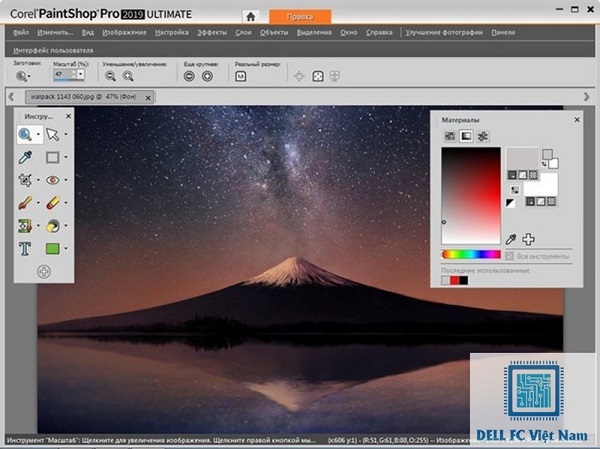Screen dimensions: 600x449
Task: Toggle the Все инструменты checkbox
Action: pos(509,256)
